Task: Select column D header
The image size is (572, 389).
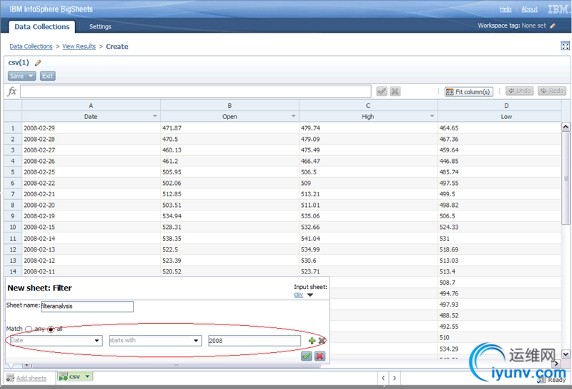Action: [x=506, y=105]
